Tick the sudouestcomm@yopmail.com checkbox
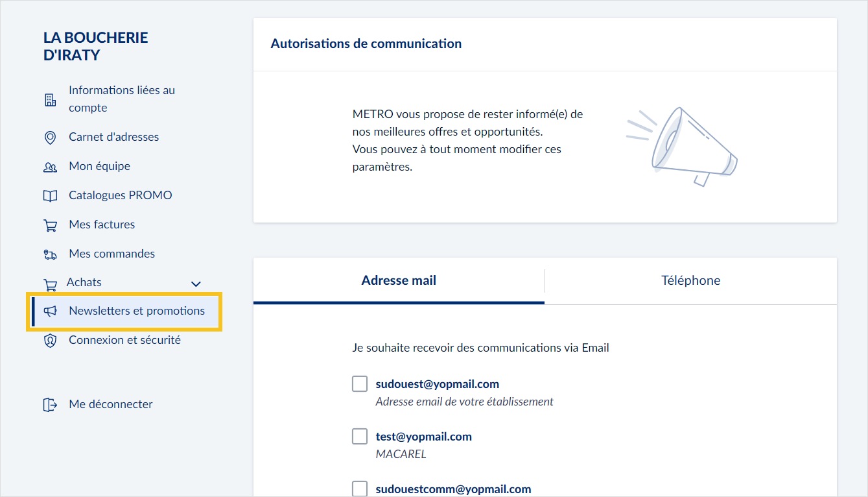 pos(359,489)
